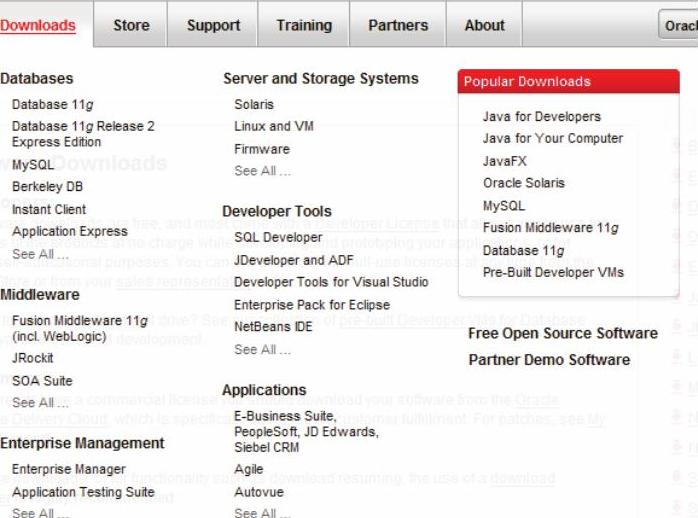This screenshot has width=698, height=518.
Task: Select Oracle Solaris in Popular Downloads
Action: [x=524, y=183]
